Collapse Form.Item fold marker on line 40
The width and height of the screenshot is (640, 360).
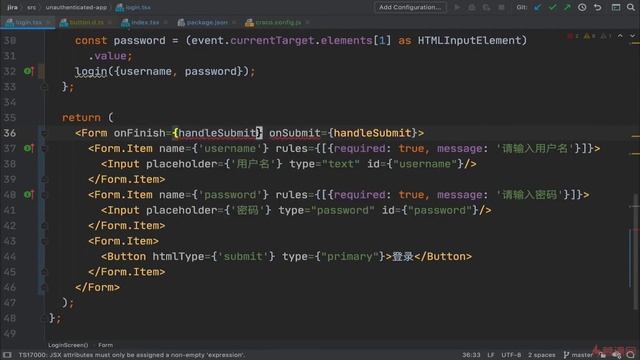44,195
